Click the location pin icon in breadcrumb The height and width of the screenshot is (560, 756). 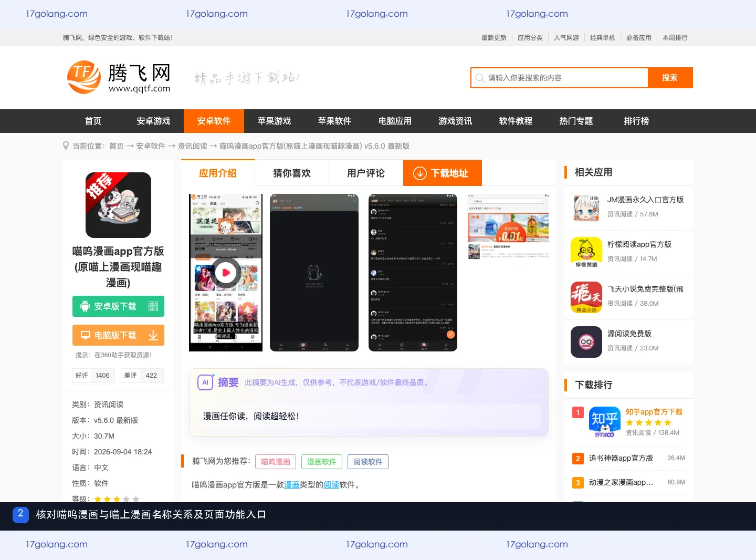(66, 146)
